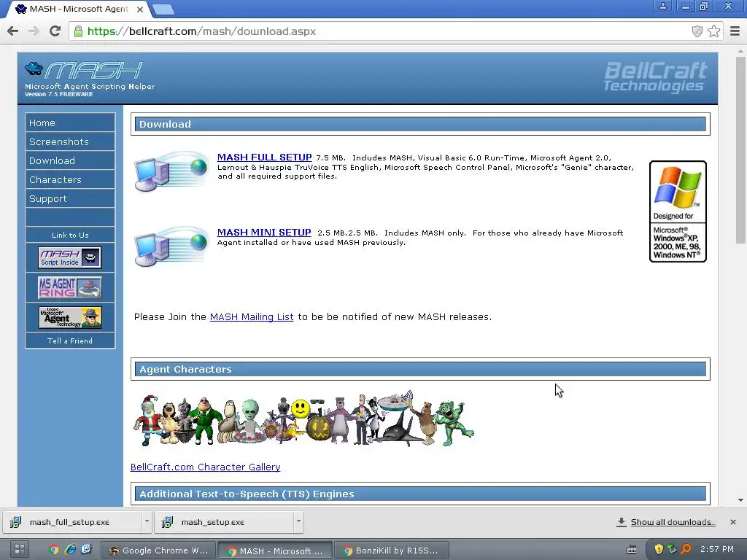Image resolution: width=747 pixels, height=560 pixels.
Task: Open the Characters sidebar page
Action: click(70, 180)
